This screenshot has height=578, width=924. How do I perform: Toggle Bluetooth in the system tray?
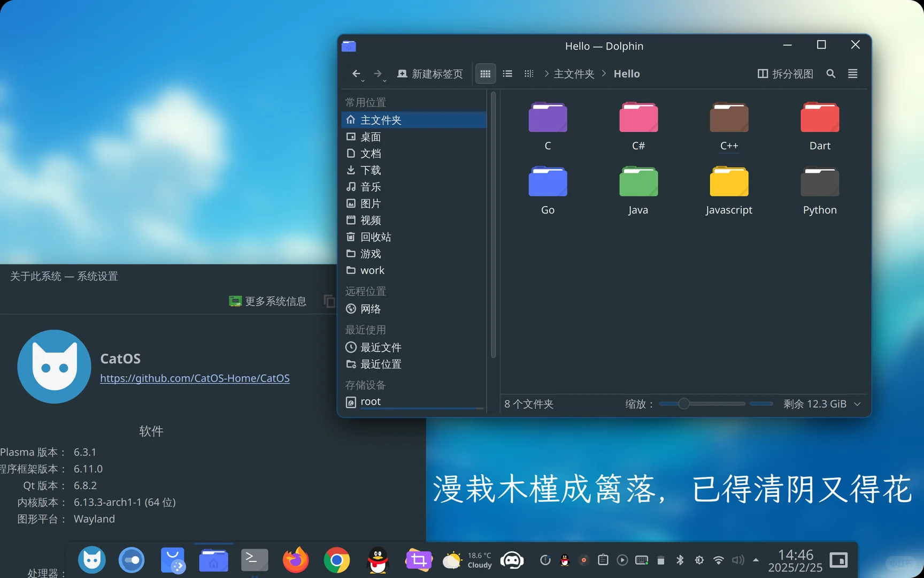point(680,560)
